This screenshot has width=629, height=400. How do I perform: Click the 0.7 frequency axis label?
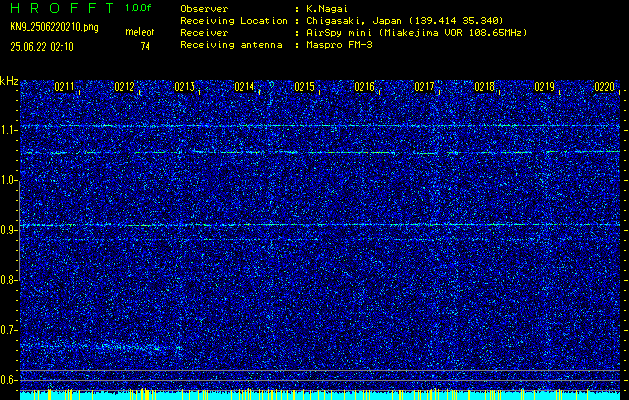[x=8, y=330]
